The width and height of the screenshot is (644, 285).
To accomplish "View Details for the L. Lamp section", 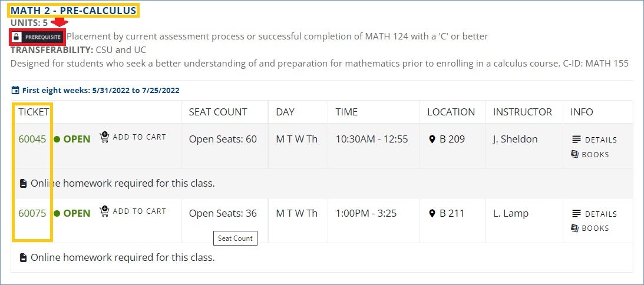I will click(x=600, y=214).
